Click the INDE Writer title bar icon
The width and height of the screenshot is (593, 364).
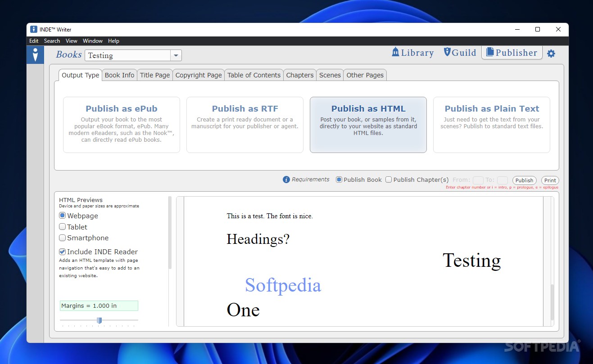(x=34, y=29)
